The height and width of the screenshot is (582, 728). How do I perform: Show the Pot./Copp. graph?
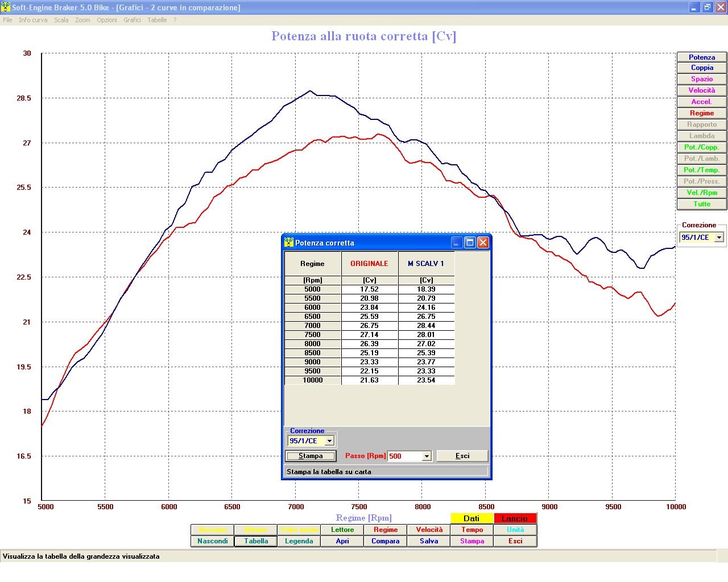702,147
